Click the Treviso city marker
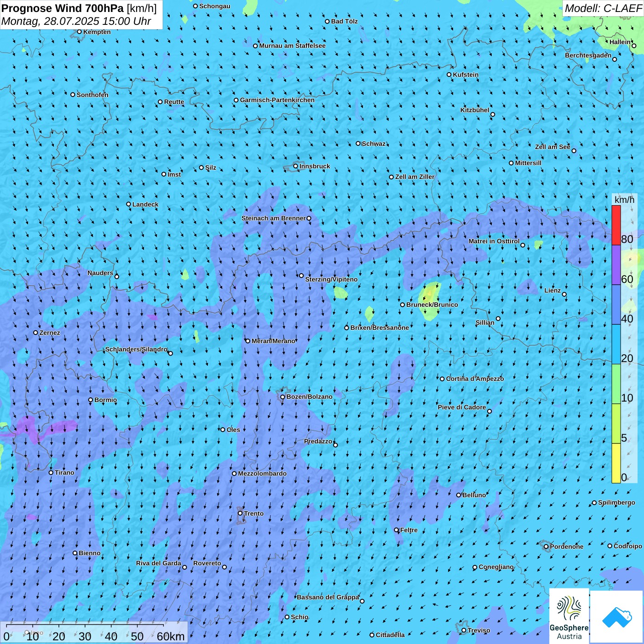 pyautogui.click(x=464, y=630)
